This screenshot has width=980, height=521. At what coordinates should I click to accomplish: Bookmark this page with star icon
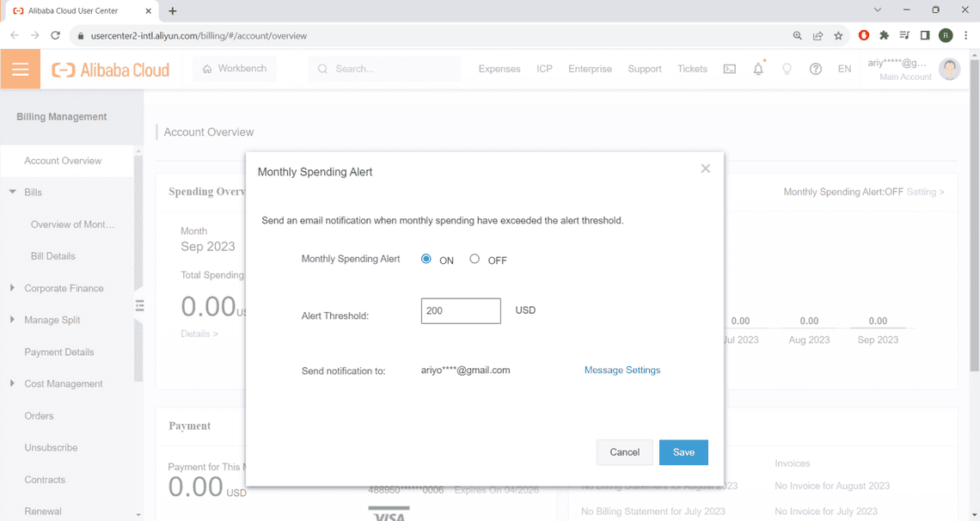(838, 35)
